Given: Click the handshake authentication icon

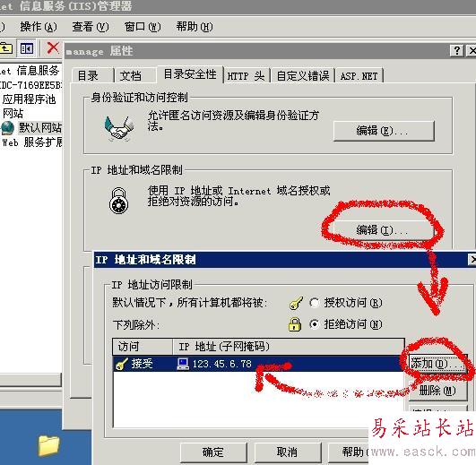Looking at the screenshot, I should 119,129.
